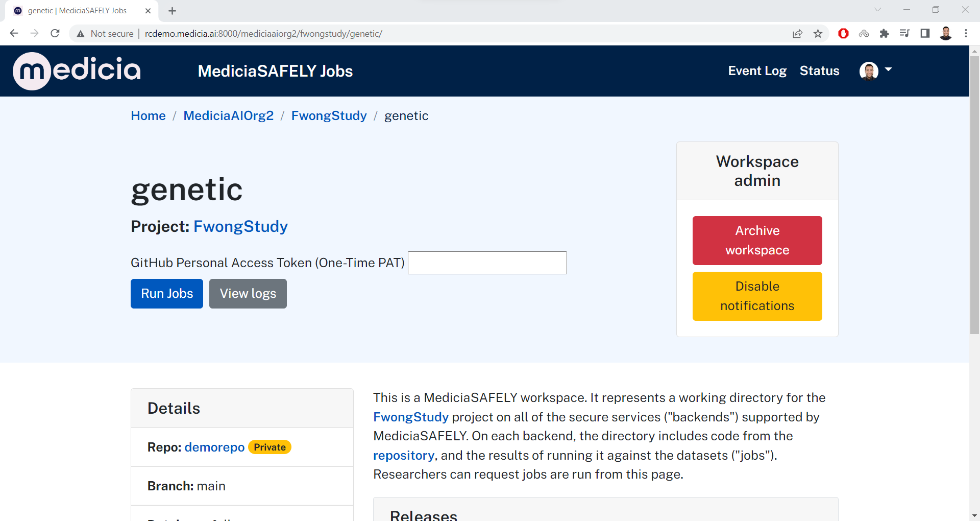This screenshot has width=980, height=521.
Task: Open a new browser tab
Action: click(172, 11)
